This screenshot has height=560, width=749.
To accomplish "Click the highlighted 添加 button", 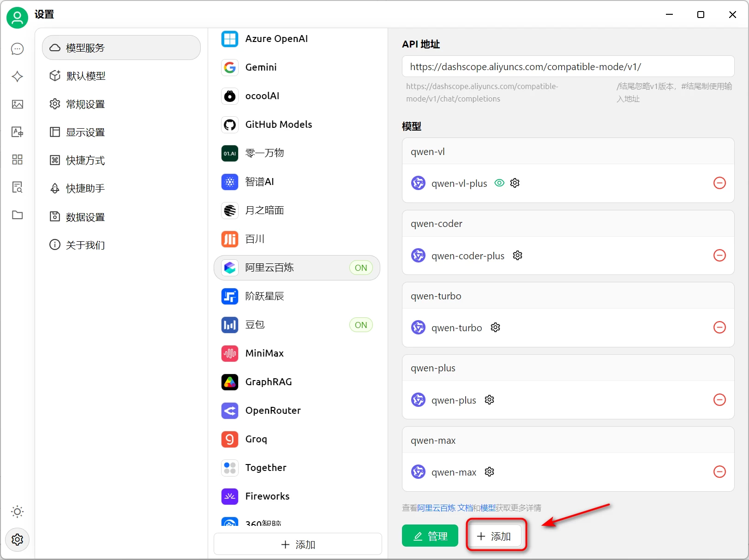I will pyautogui.click(x=495, y=536).
